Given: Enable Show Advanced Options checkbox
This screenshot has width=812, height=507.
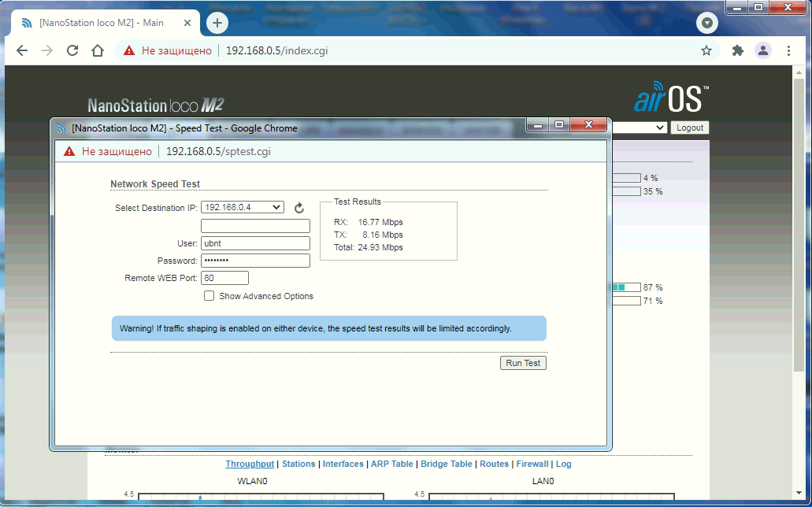Looking at the screenshot, I should point(209,296).
